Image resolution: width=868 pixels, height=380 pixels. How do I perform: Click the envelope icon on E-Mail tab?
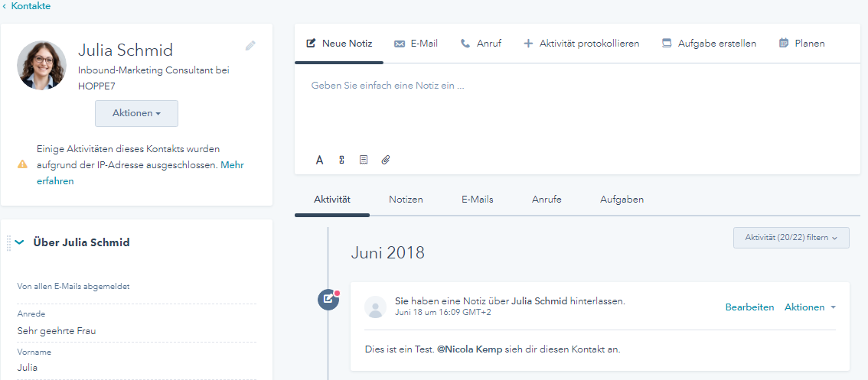coord(399,44)
